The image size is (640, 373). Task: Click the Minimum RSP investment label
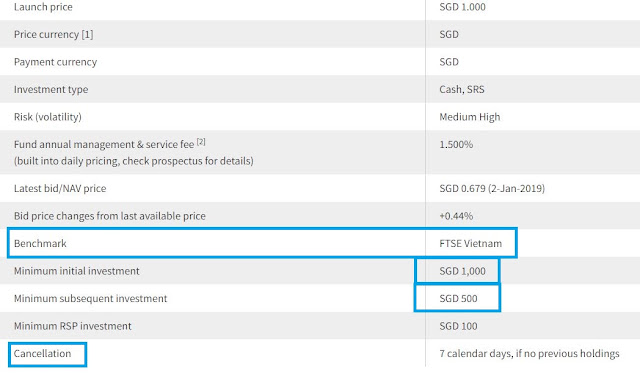click(x=73, y=326)
